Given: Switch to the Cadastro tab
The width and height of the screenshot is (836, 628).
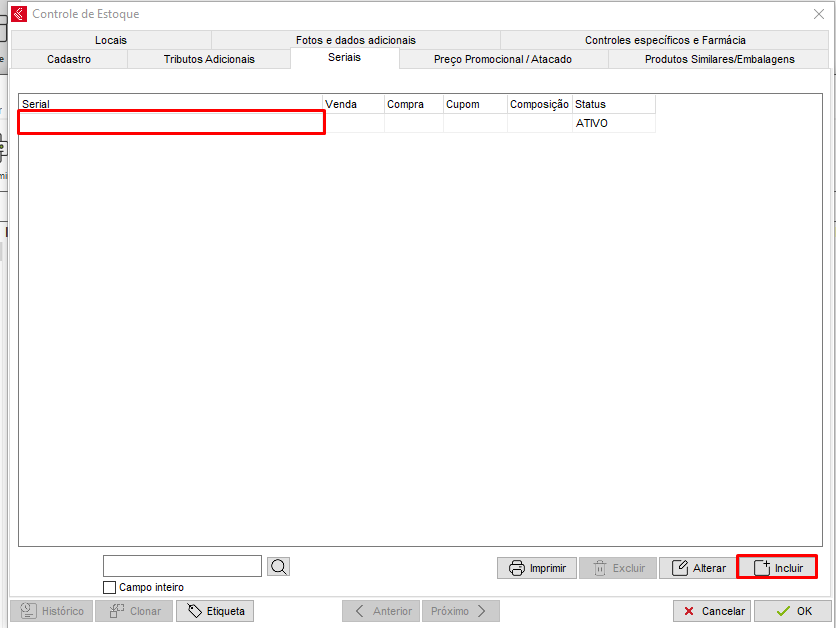Looking at the screenshot, I should pyautogui.click(x=69, y=59).
